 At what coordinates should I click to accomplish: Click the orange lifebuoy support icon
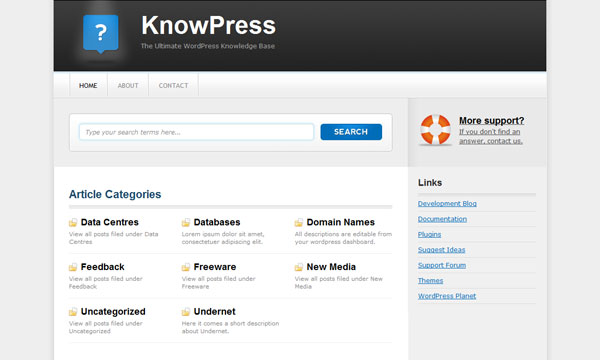(x=435, y=130)
